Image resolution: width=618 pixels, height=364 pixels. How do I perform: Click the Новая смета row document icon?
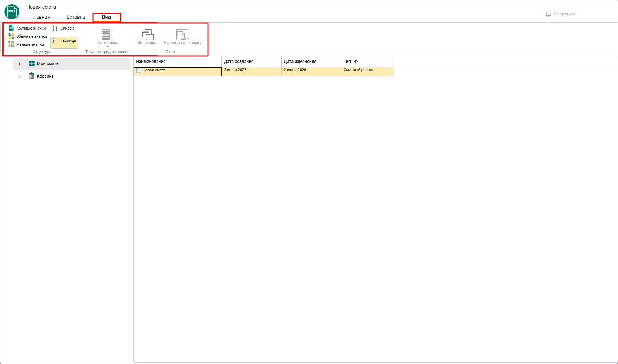tap(139, 70)
